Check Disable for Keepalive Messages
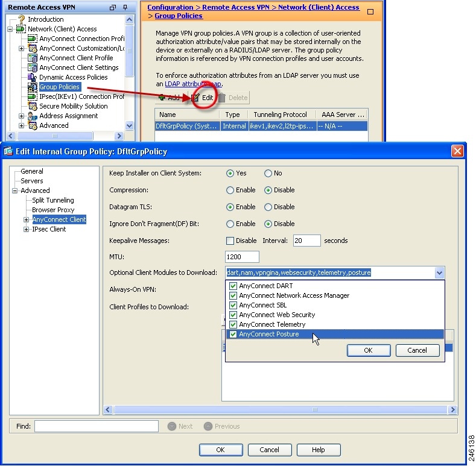The width and height of the screenshot is (476, 466). click(x=230, y=241)
